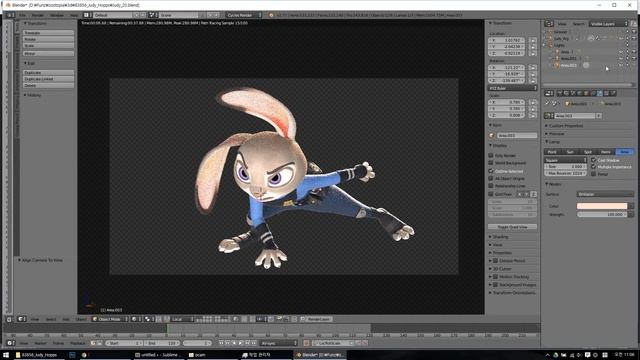Expand the Shading panel in sidebar
This screenshot has width=640, height=360.
pyautogui.click(x=499, y=237)
